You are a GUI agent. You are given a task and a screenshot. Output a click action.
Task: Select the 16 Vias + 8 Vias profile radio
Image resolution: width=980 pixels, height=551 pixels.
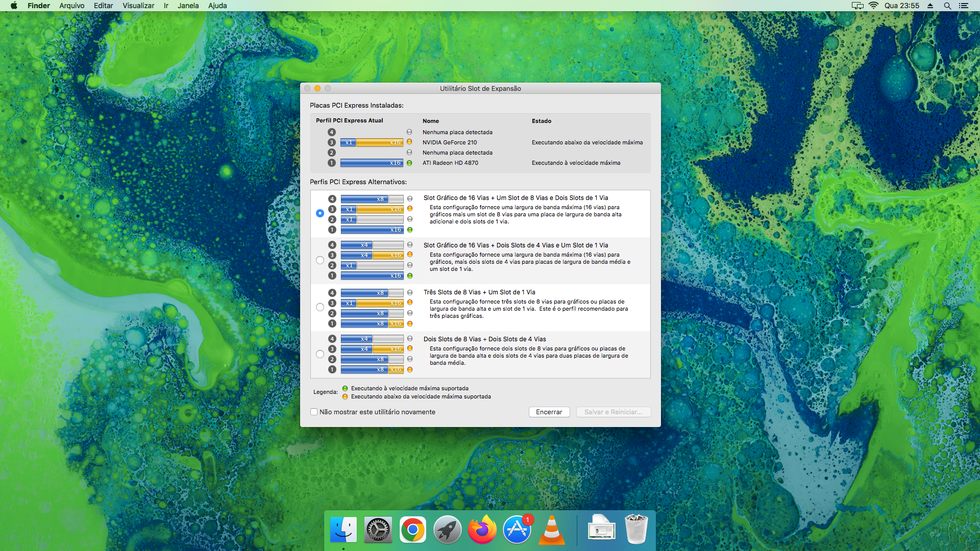click(320, 213)
